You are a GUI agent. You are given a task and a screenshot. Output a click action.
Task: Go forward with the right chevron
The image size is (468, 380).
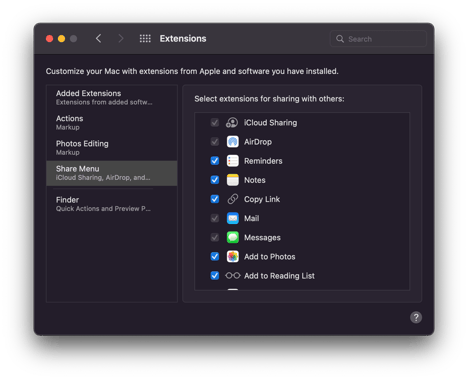[121, 39]
